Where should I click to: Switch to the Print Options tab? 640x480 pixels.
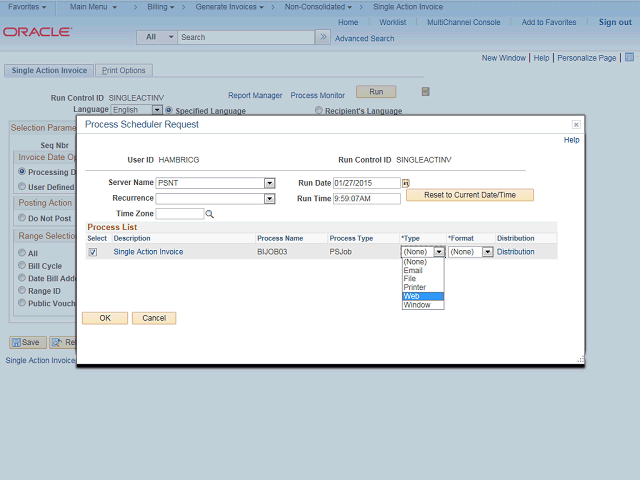[124, 71]
